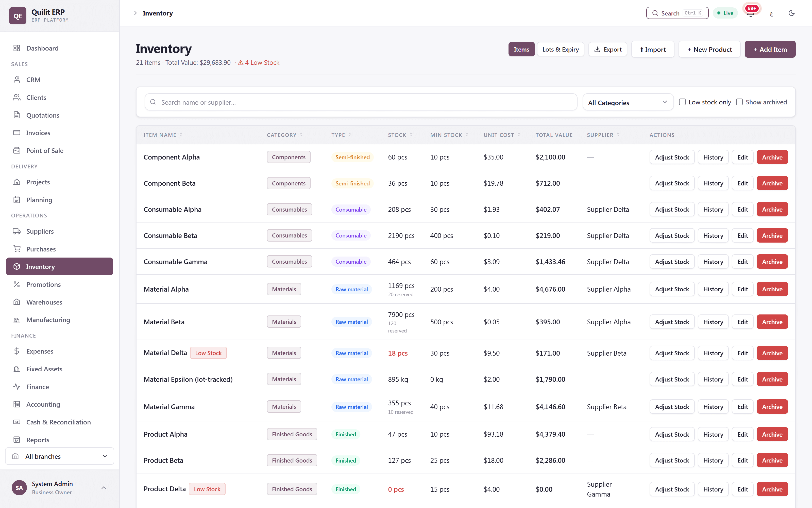Expand the sidebar breadcrumb chevron

(135, 13)
